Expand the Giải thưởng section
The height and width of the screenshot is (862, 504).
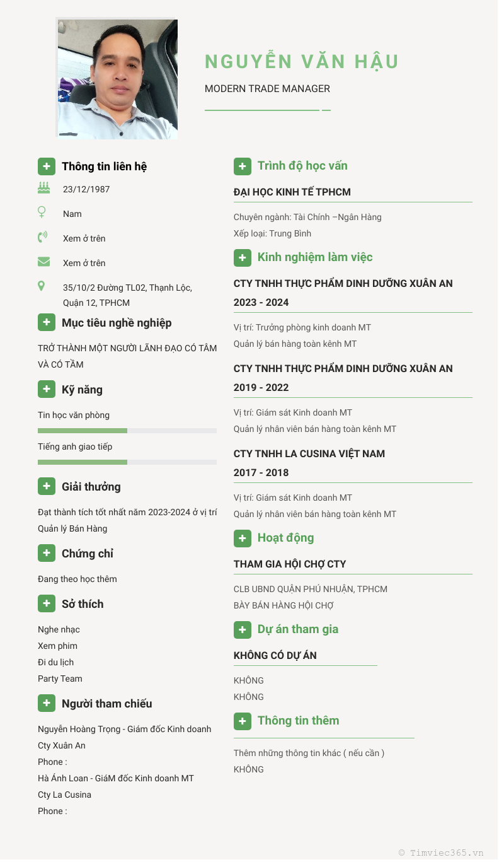coord(47,487)
